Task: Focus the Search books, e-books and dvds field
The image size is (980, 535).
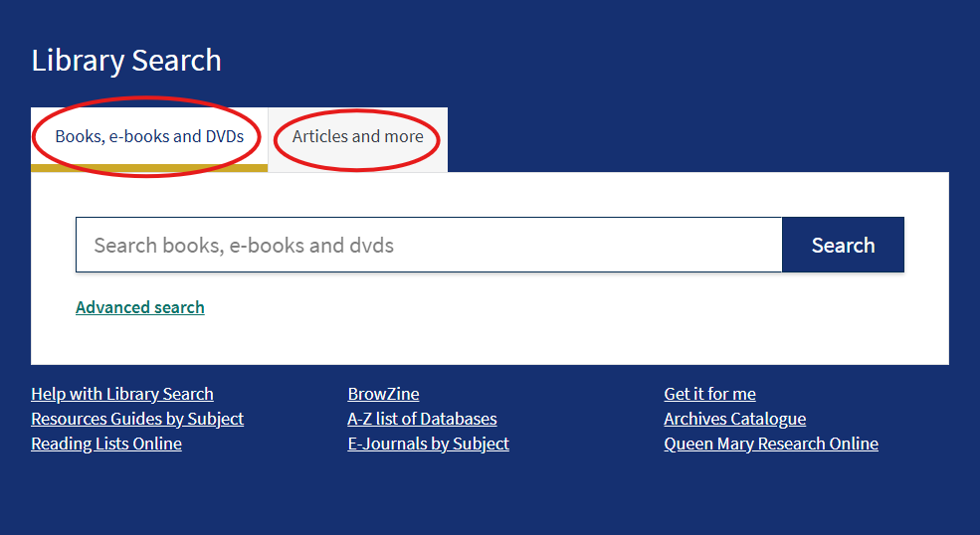Action: (x=429, y=245)
